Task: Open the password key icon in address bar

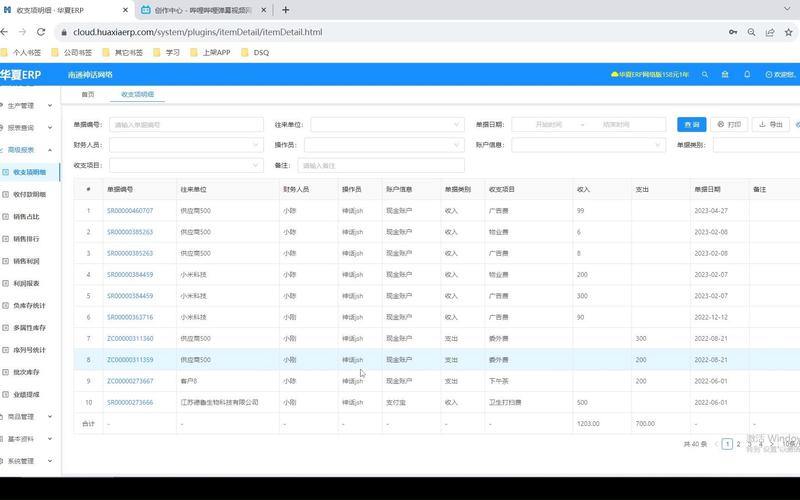Action: click(x=734, y=32)
